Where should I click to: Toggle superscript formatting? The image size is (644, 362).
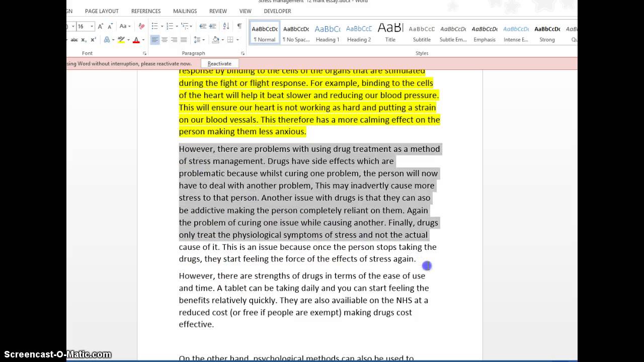93,40
